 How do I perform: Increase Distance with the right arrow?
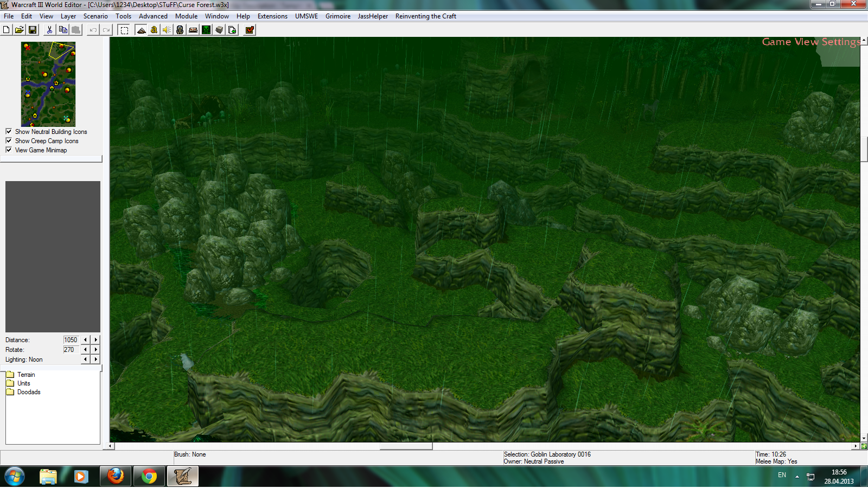tap(96, 340)
